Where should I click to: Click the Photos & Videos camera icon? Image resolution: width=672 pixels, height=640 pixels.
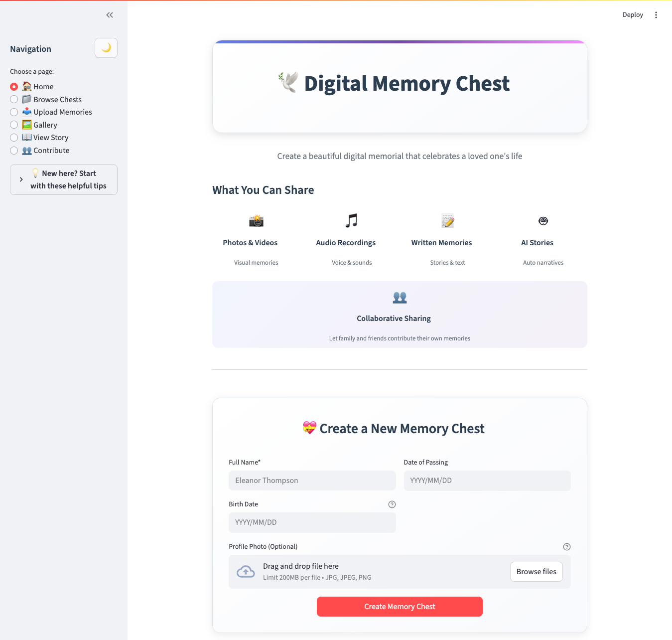(256, 221)
